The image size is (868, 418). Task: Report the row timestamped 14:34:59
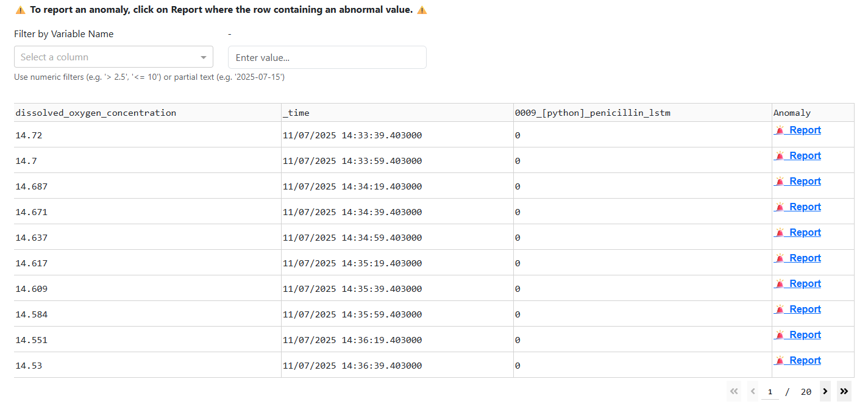(805, 232)
